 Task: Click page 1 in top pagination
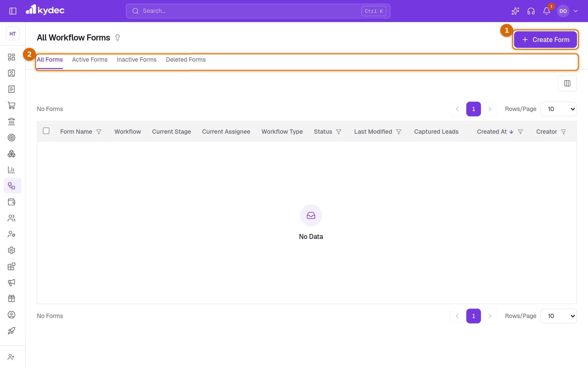click(473, 109)
